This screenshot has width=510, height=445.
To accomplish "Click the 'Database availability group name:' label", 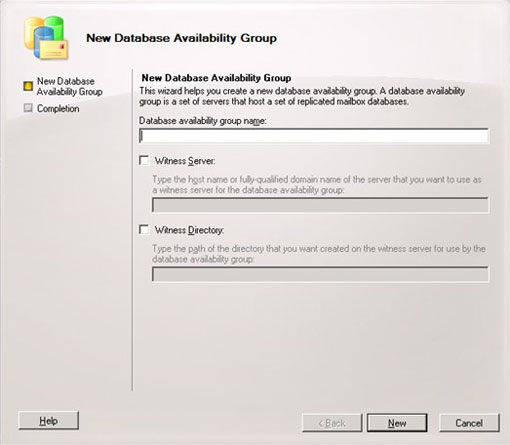I will click(203, 121).
